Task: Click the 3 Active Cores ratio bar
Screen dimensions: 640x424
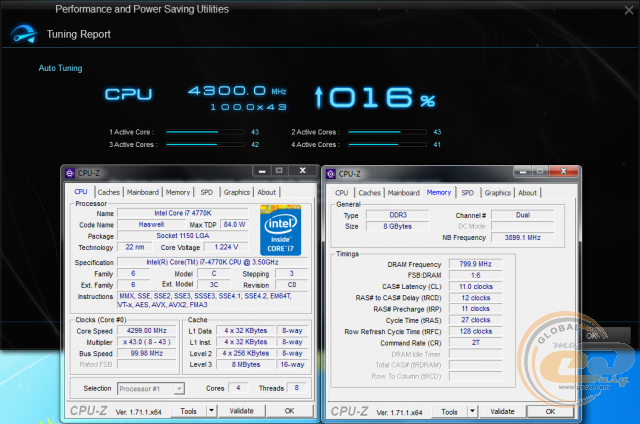Action: point(205,144)
